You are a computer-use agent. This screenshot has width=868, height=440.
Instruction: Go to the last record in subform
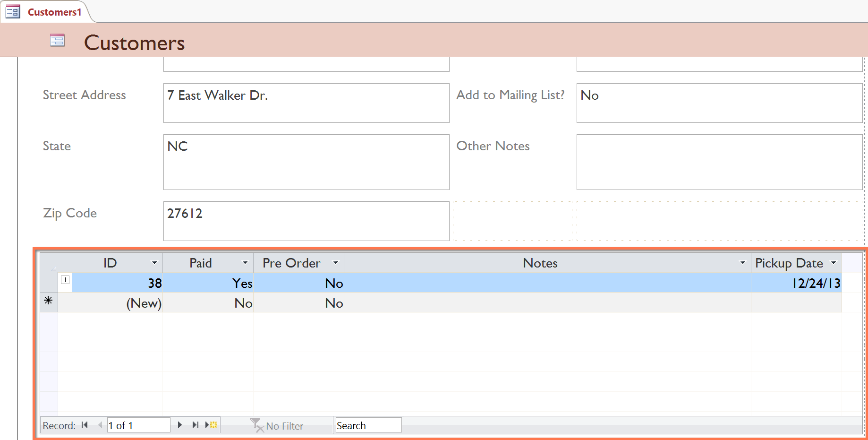coord(196,425)
